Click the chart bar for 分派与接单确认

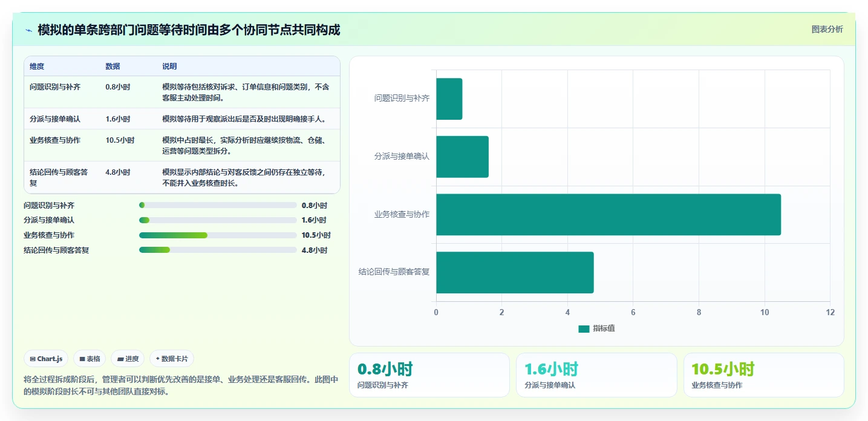point(462,157)
